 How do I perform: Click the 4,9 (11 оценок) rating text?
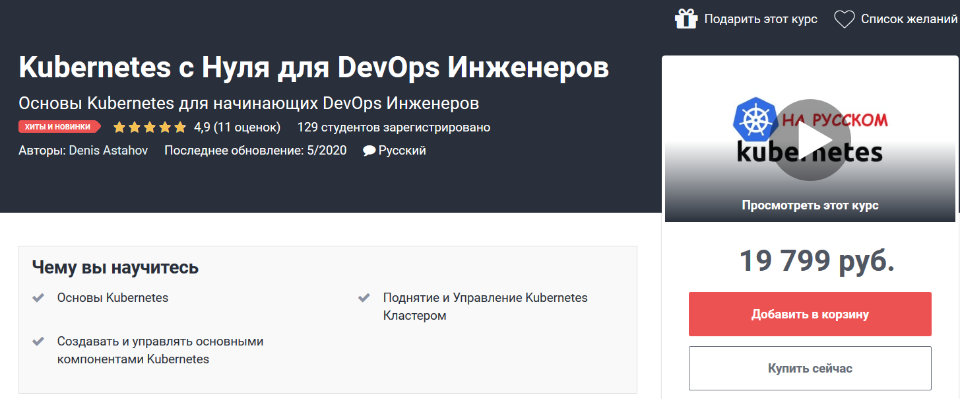pyautogui.click(x=237, y=127)
